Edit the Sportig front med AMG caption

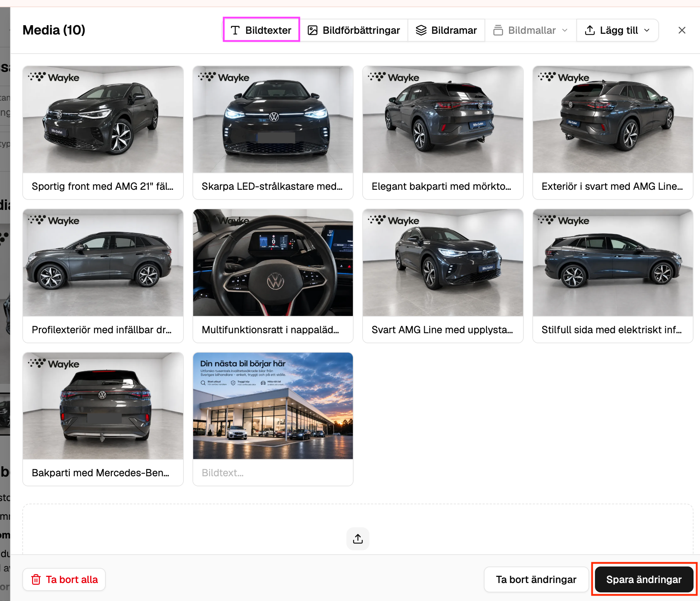point(103,186)
